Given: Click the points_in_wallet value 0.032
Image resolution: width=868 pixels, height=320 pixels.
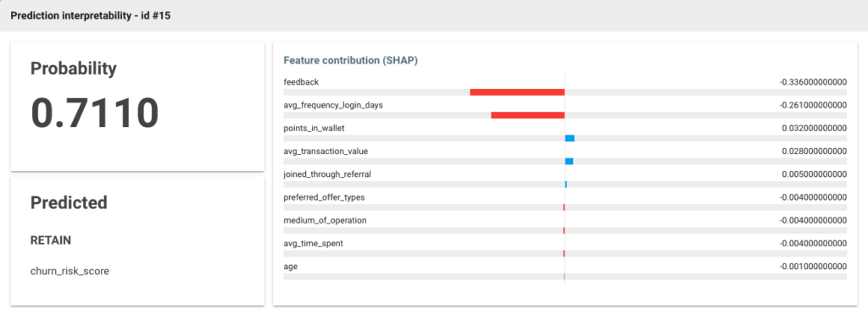Looking at the screenshot, I should (x=815, y=128).
